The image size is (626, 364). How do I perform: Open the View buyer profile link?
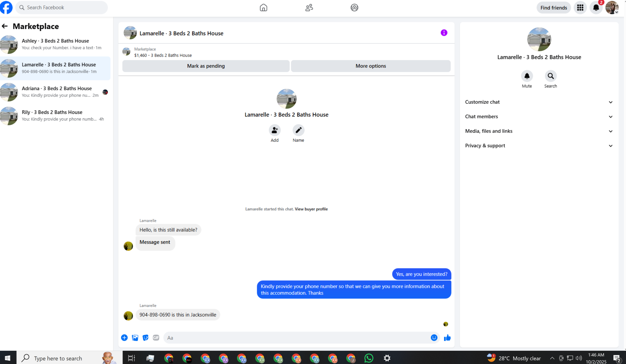[x=311, y=209]
